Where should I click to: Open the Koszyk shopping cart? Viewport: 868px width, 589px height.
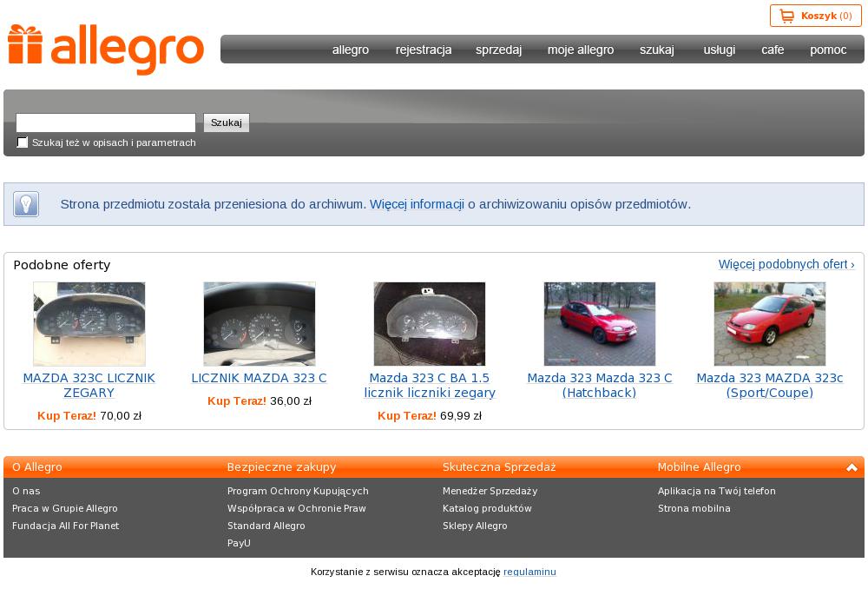click(x=815, y=16)
